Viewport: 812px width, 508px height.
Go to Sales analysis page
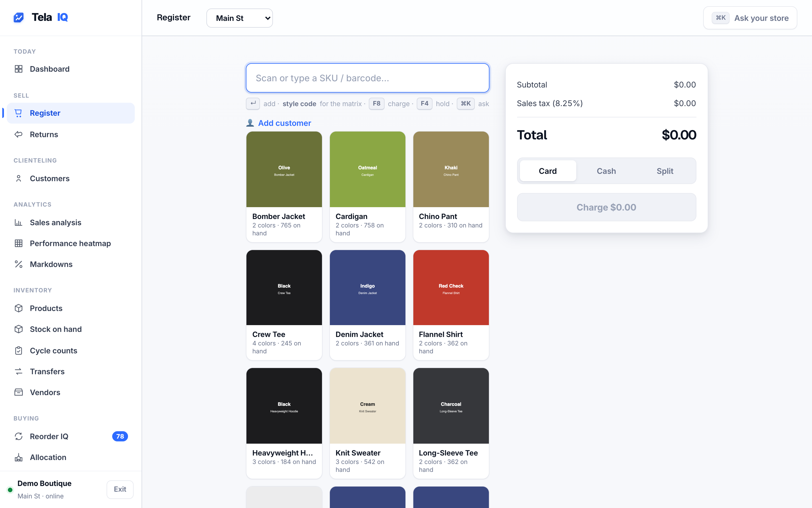pos(70,222)
